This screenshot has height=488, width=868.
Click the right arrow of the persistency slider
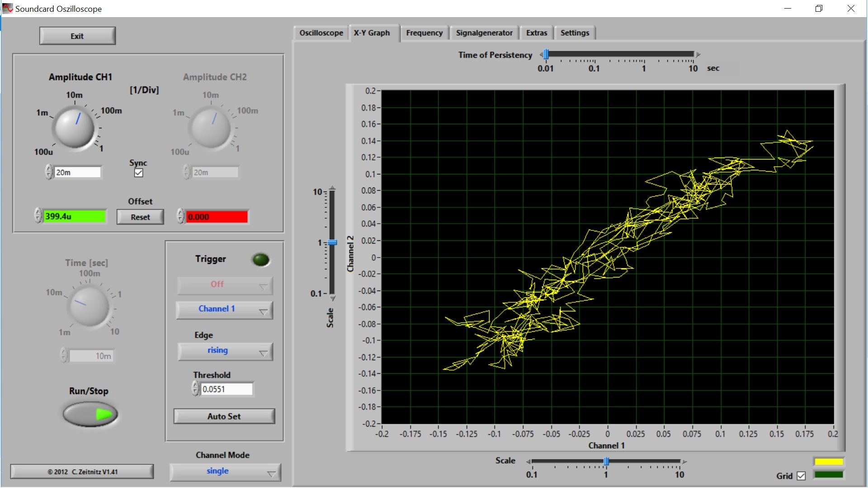pos(698,55)
